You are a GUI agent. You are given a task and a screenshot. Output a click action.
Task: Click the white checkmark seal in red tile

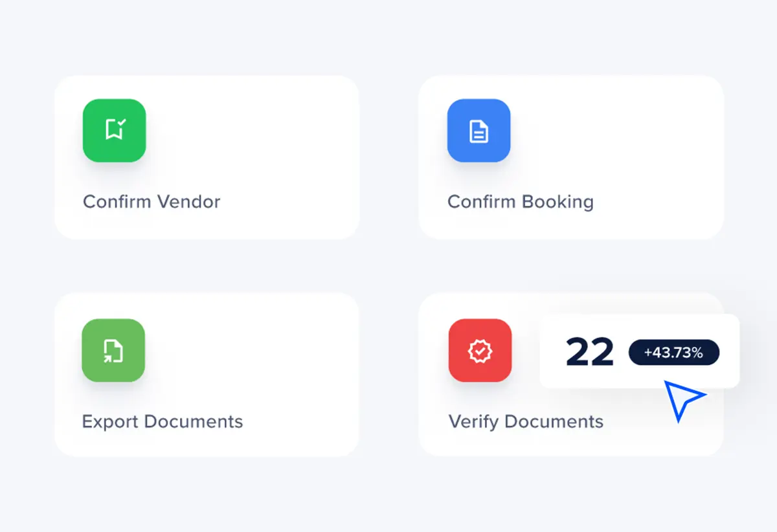(x=480, y=351)
